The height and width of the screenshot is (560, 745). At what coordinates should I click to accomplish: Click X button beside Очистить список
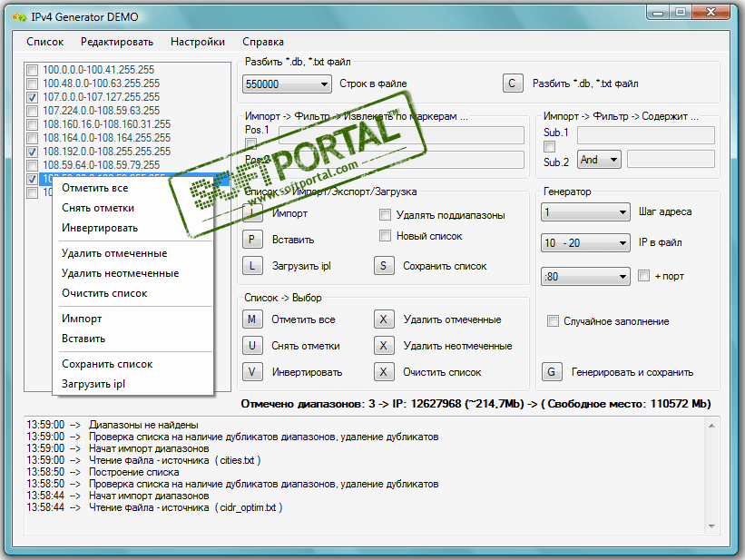pyautogui.click(x=384, y=372)
